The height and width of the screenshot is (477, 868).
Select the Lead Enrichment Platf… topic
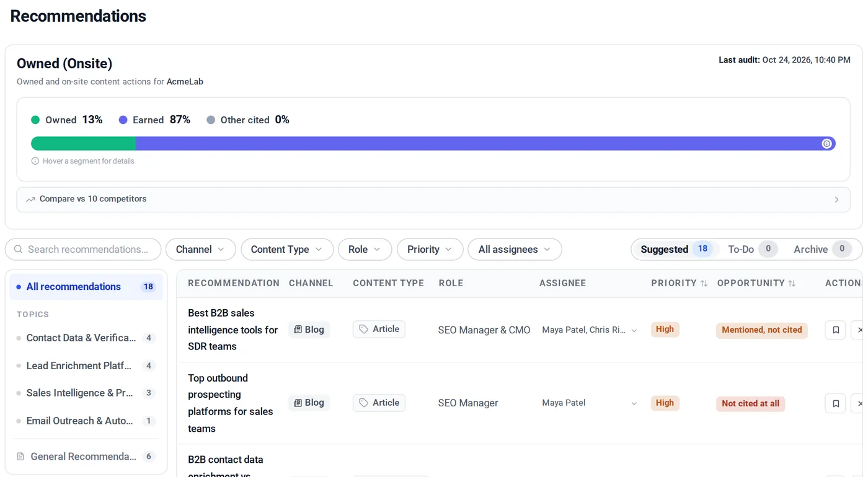[86, 365]
